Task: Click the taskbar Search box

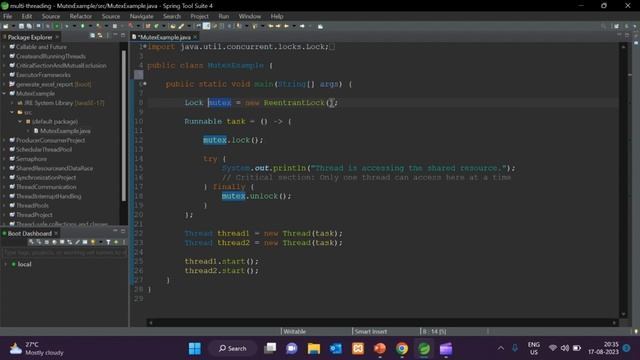Action: pos(233,348)
